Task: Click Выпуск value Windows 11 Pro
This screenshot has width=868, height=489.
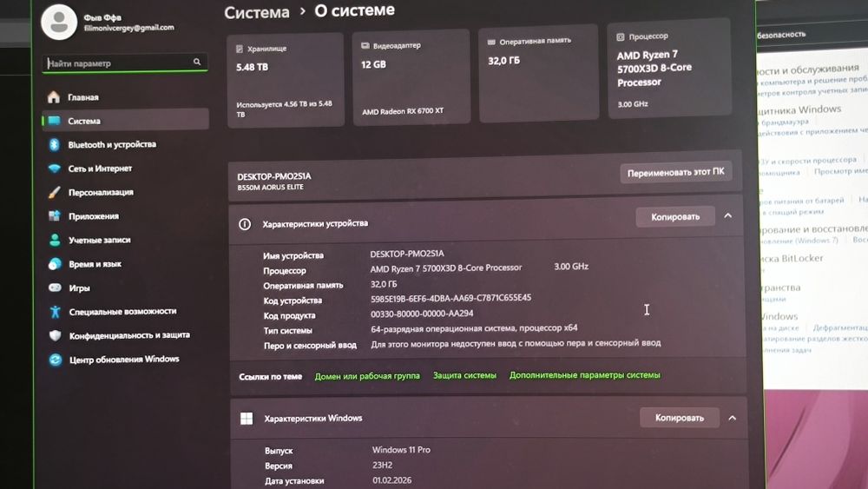Action: point(401,450)
